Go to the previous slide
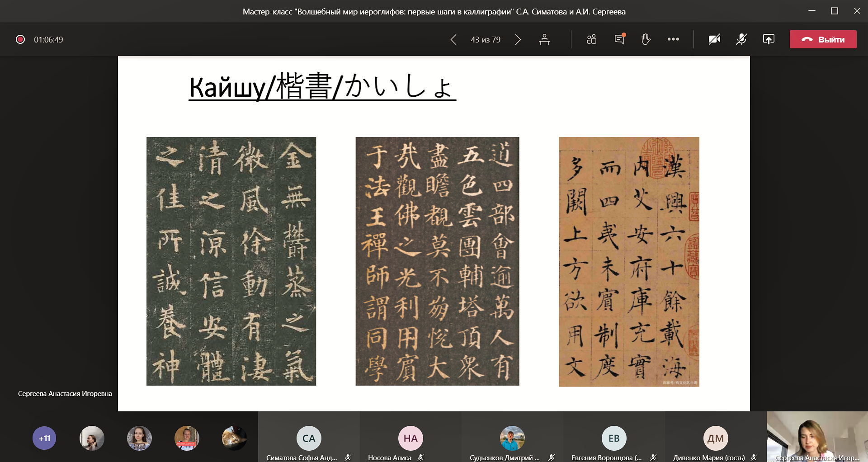The width and height of the screenshot is (868, 462). pyautogui.click(x=453, y=40)
